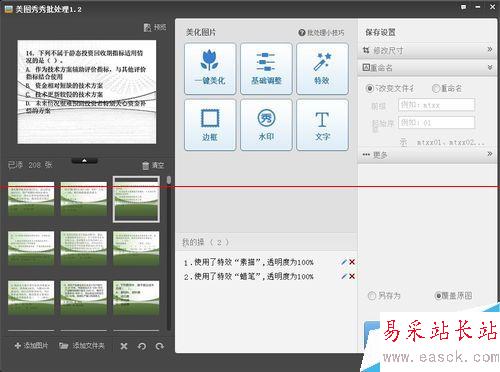Open 批处理小技巧 help tips
The height and width of the screenshot is (372, 500).
[x=321, y=33]
